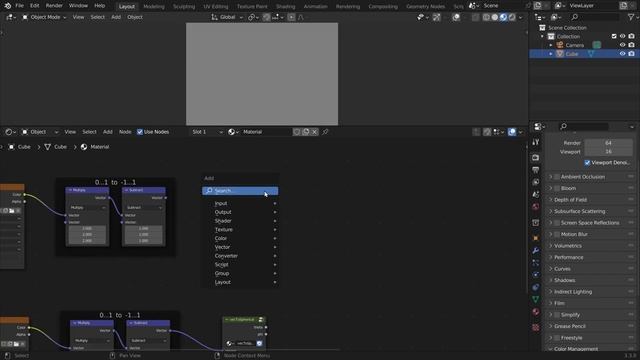This screenshot has height=360, width=640.
Task: Open the Input submenu in Add menu
Action: (240, 203)
